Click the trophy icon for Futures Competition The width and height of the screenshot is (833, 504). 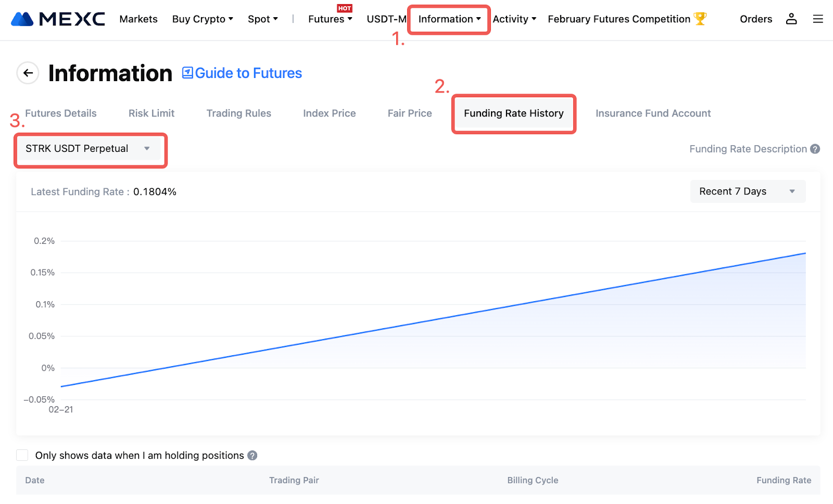pyautogui.click(x=700, y=19)
